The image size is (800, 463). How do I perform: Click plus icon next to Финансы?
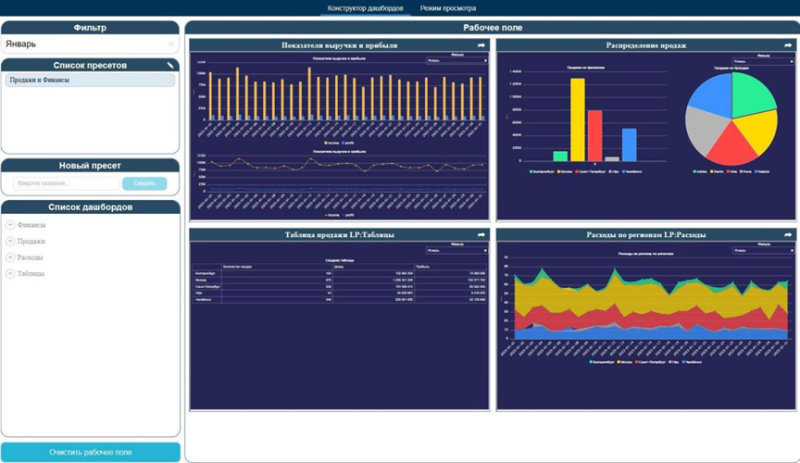click(x=10, y=225)
